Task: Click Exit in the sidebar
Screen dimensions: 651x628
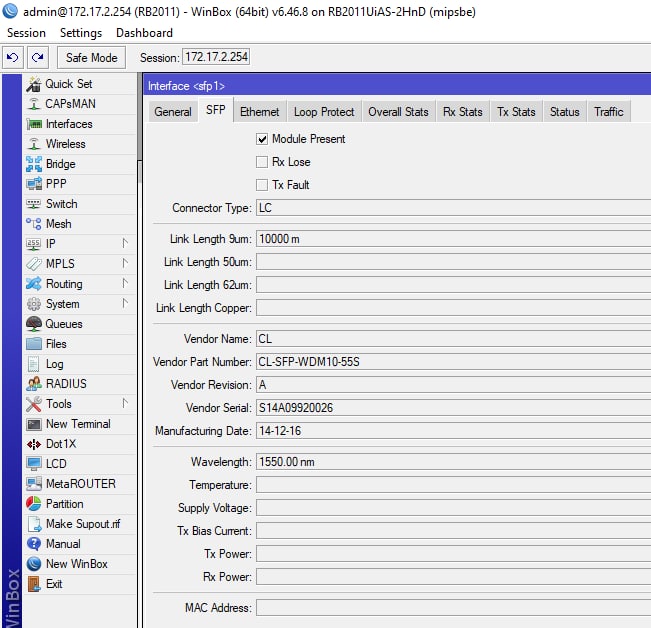Action: point(80,584)
